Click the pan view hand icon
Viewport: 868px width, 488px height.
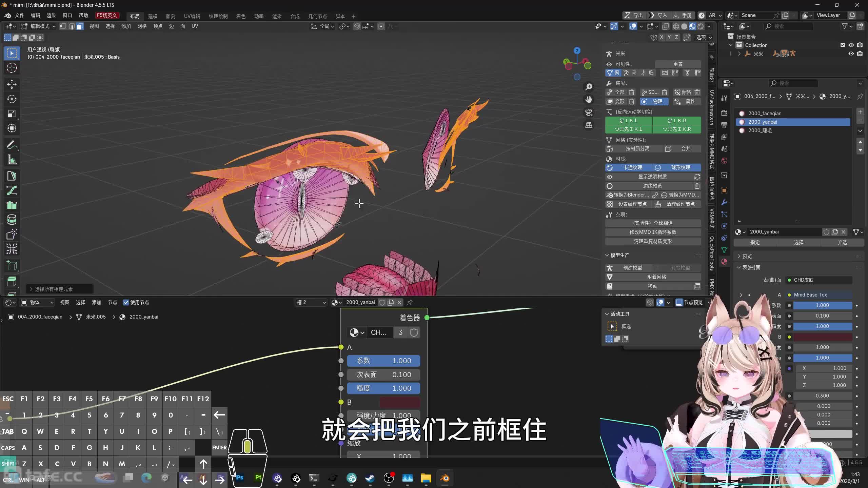(589, 99)
